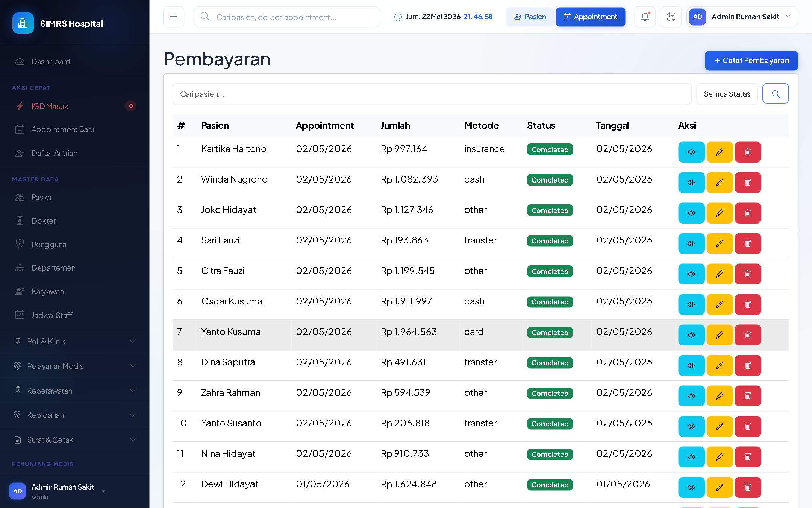Delete payment of Dina Saputra
This screenshot has height=508, width=812.
748,365
